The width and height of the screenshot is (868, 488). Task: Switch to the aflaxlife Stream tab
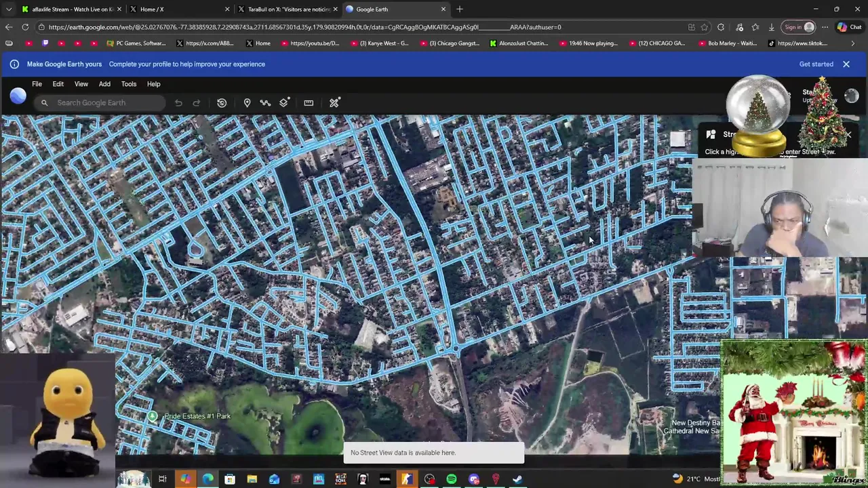tap(71, 9)
